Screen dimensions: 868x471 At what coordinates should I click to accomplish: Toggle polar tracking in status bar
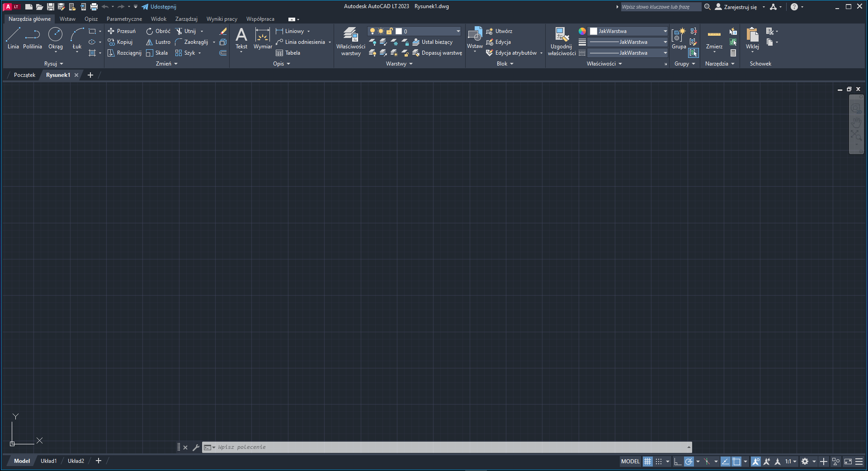689,462
